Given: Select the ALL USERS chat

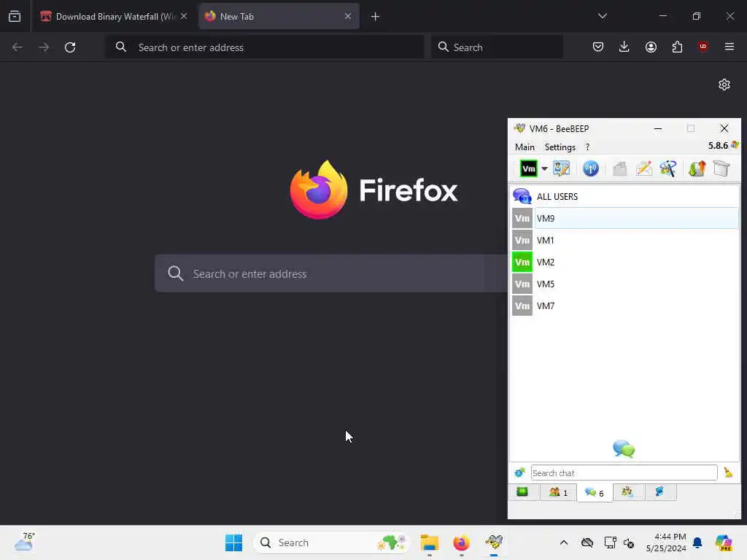Looking at the screenshot, I should point(624,196).
